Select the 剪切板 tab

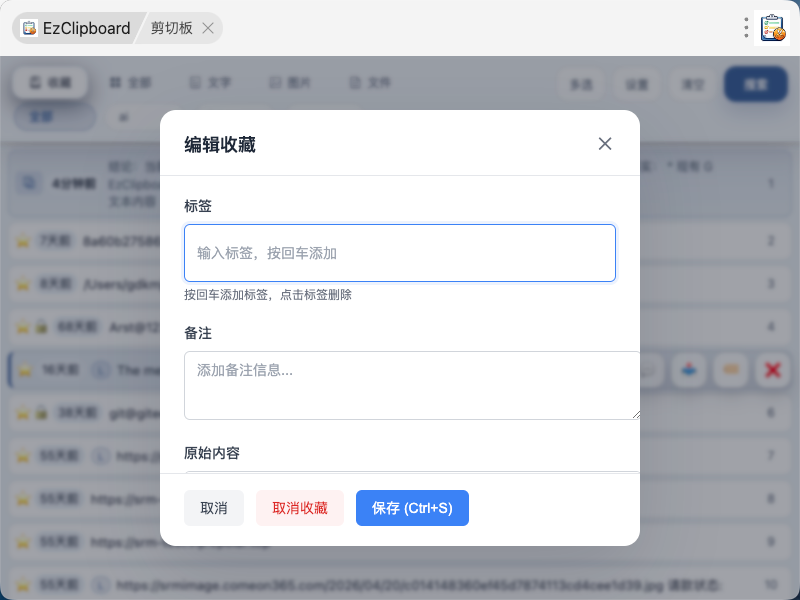(x=171, y=28)
